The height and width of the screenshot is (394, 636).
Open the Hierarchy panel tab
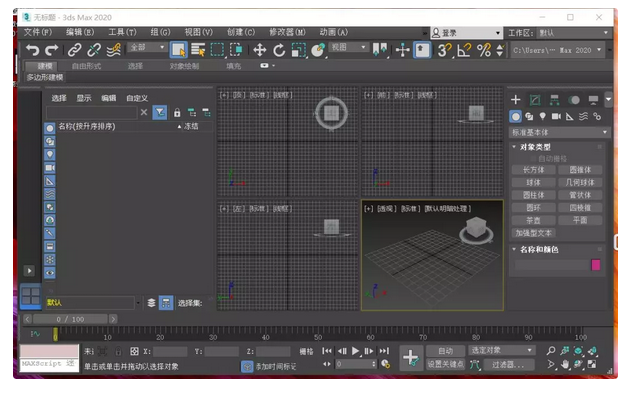click(554, 99)
